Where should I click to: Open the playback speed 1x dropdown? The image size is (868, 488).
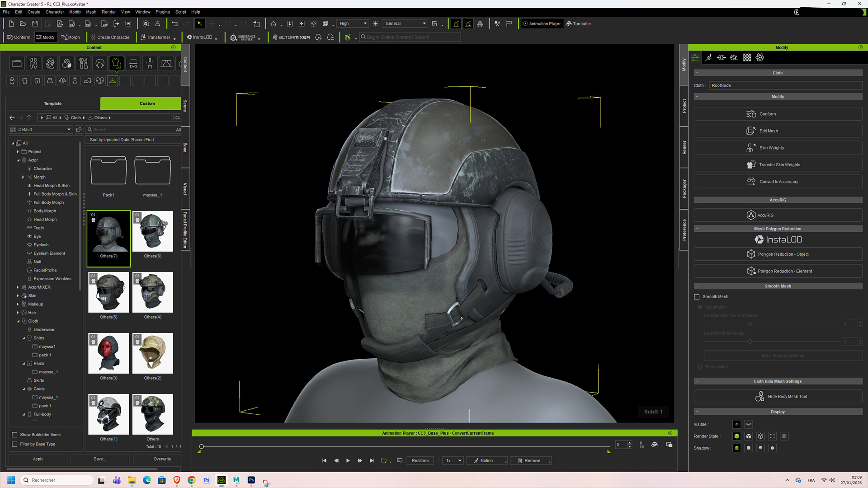click(x=453, y=461)
